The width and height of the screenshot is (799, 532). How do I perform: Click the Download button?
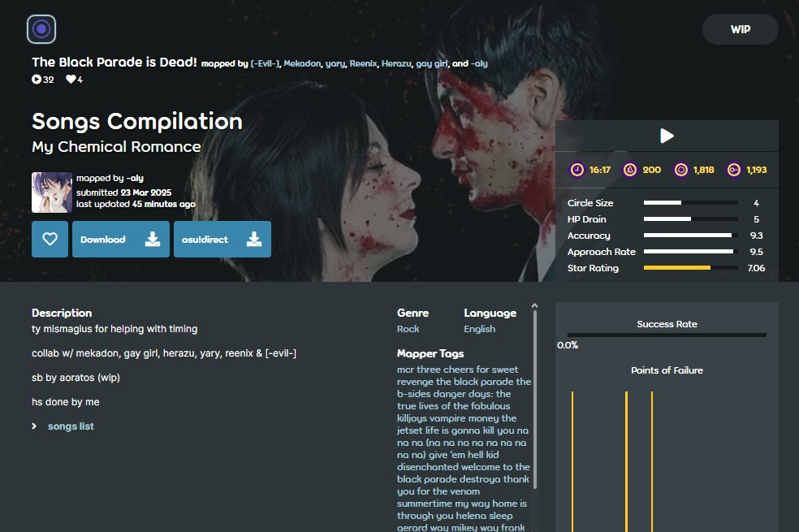click(121, 239)
